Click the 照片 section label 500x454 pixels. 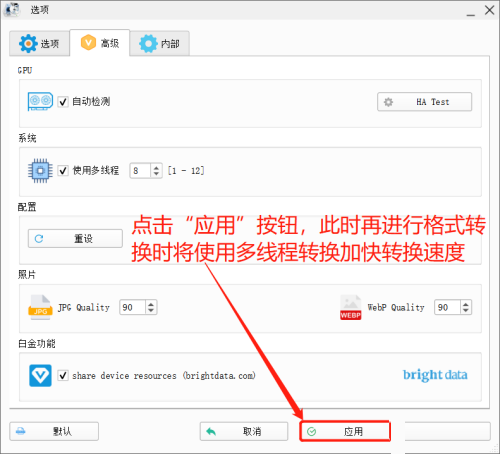pyautogui.click(x=27, y=275)
